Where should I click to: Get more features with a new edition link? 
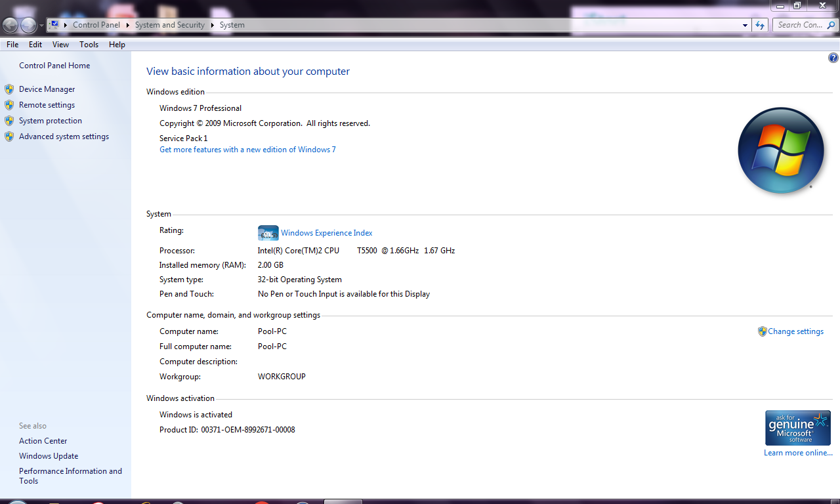(247, 150)
